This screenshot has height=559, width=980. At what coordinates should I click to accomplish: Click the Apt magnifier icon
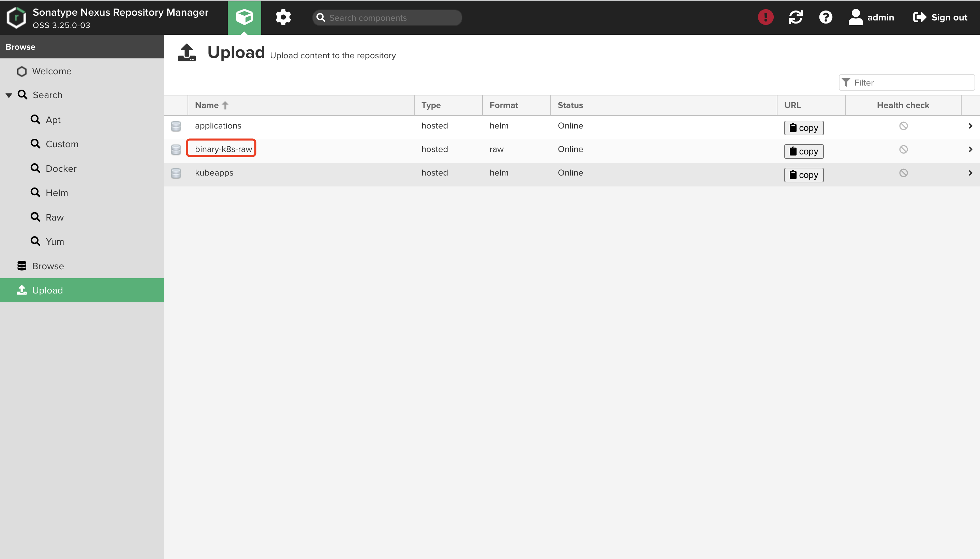pyautogui.click(x=35, y=119)
